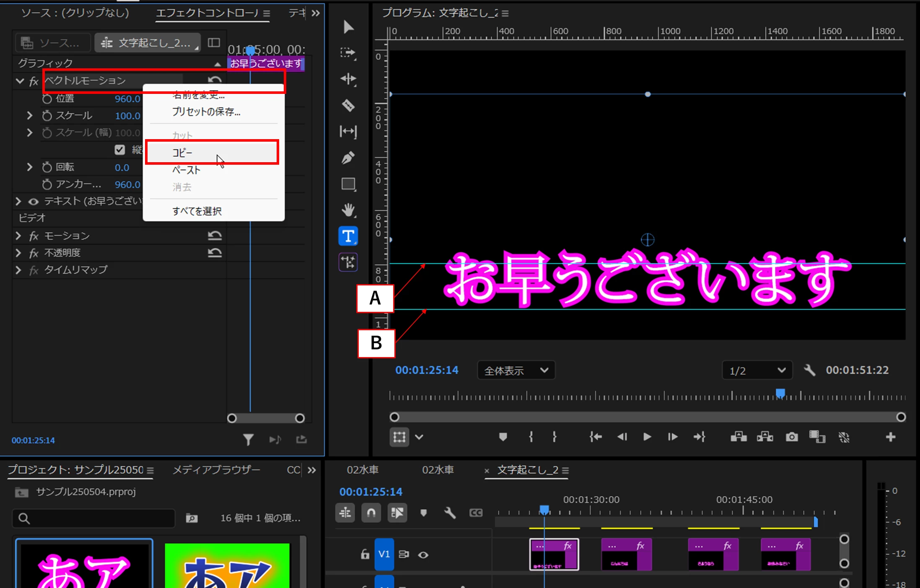Image resolution: width=920 pixels, height=588 pixels.
Task: Switch to the メディアブラウザー tab
Action: (216, 470)
